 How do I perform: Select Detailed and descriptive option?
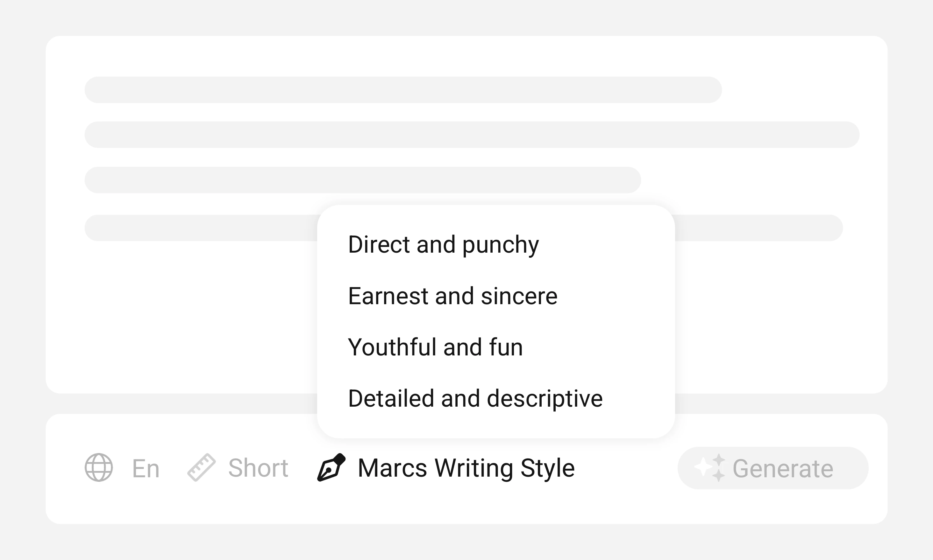pos(475,398)
